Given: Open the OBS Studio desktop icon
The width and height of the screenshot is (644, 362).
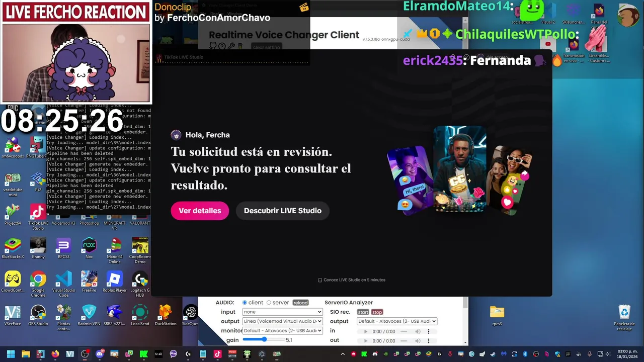Looking at the screenshot, I should pos(38,315).
